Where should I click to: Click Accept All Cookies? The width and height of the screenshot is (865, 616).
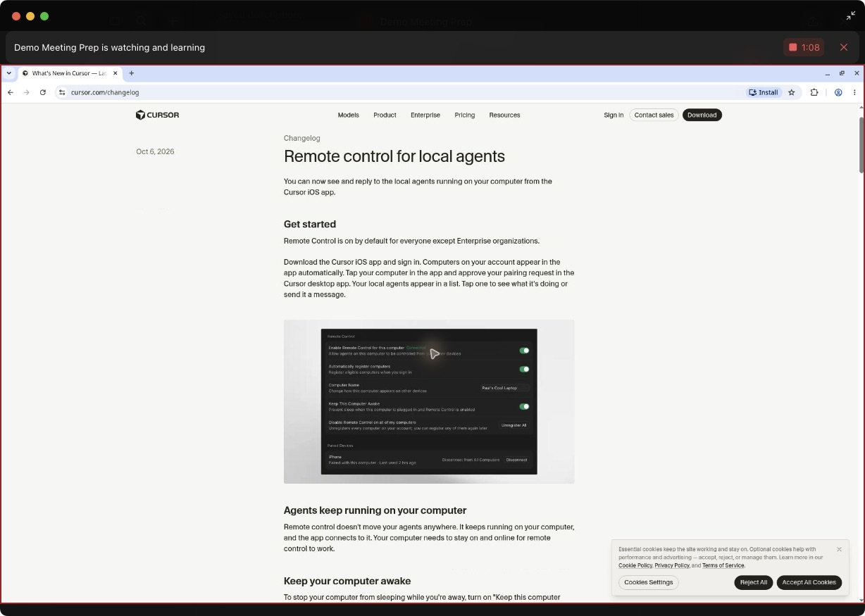tap(809, 582)
